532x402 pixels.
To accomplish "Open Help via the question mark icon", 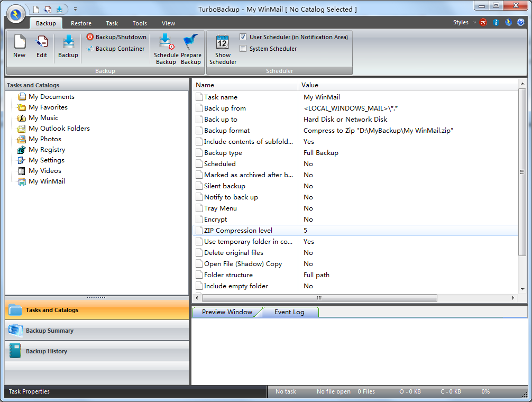I will (521, 22).
